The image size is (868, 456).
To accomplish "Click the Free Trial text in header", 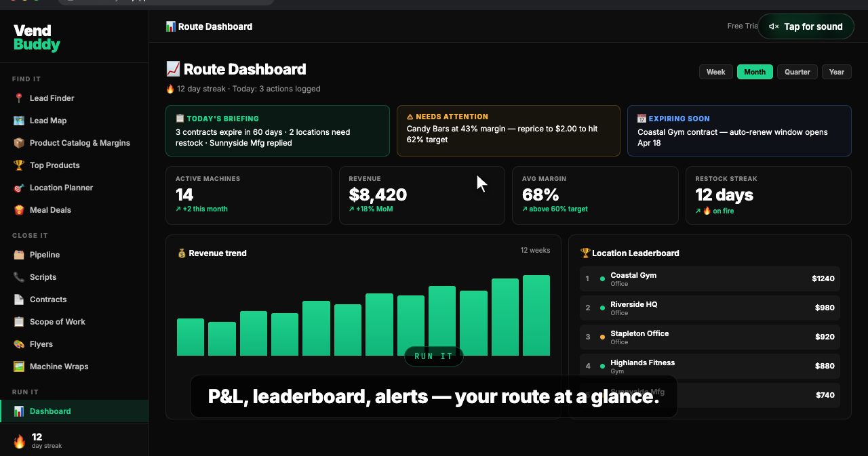I will point(742,26).
